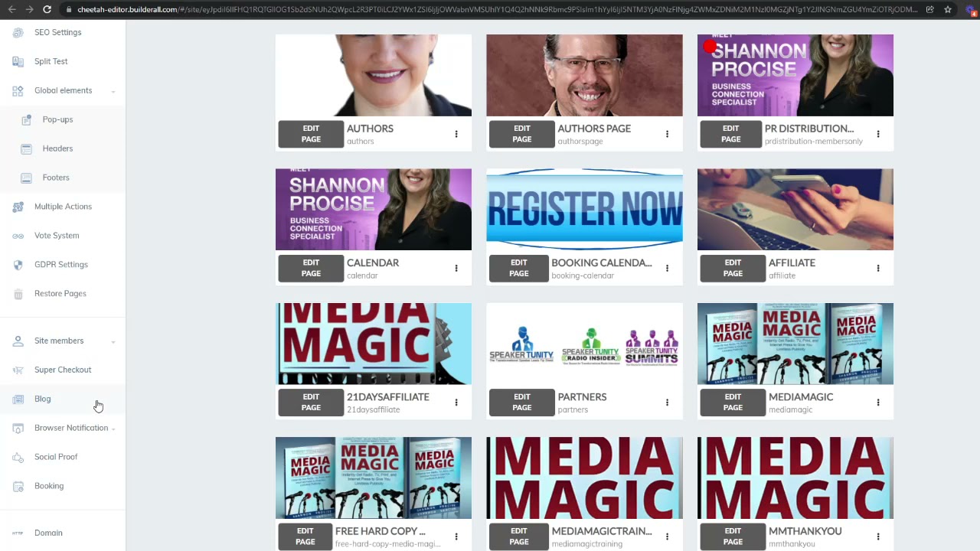Click the Split Test icon

pos(18,61)
